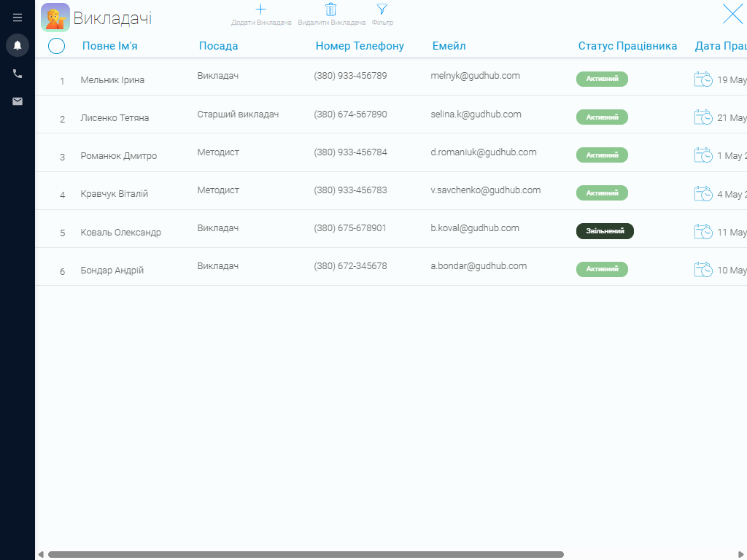Viewport: 747px width, 560px height.
Task: Click the calendar icon in Кравчук Віталій's row
Action: click(703, 193)
